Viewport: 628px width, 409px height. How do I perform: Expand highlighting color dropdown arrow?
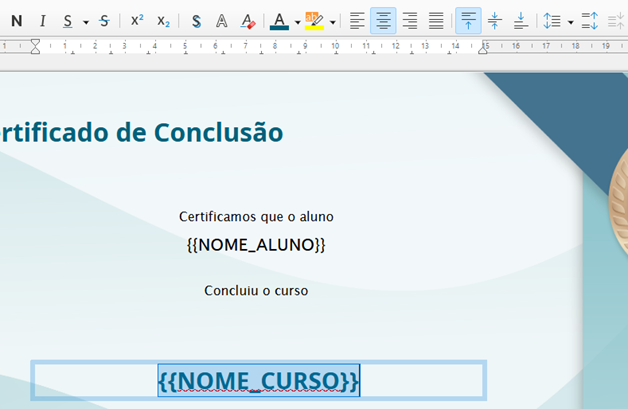332,21
